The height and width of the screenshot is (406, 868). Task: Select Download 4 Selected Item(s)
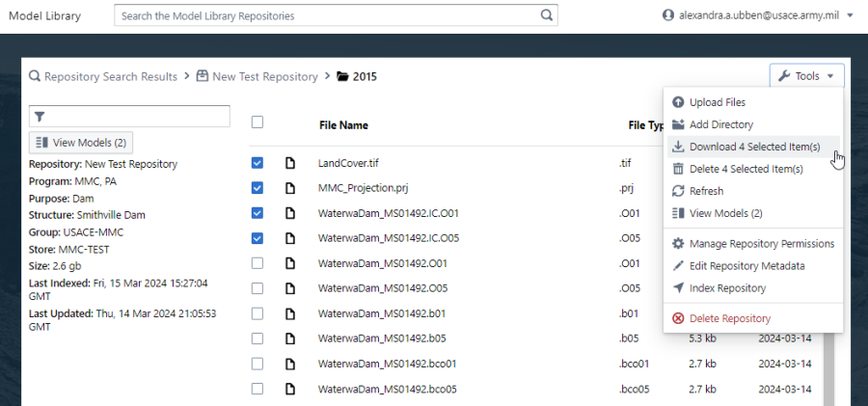(754, 147)
